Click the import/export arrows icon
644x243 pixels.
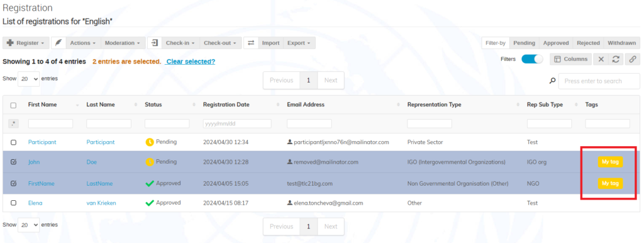pyautogui.click(x=251, y=43)
